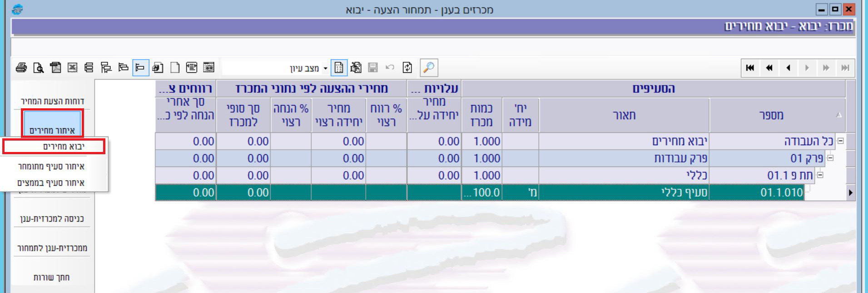Collapse the תת פ 01.1 tree node
Viewport: 868px width, 293px height.
tap(820, 175)
